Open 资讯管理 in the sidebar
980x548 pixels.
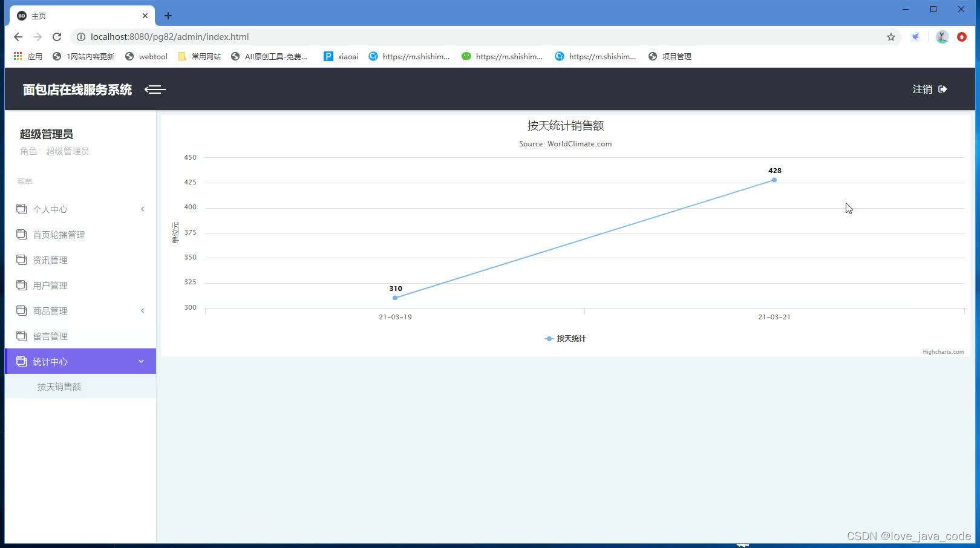click(x=80, y=260)
